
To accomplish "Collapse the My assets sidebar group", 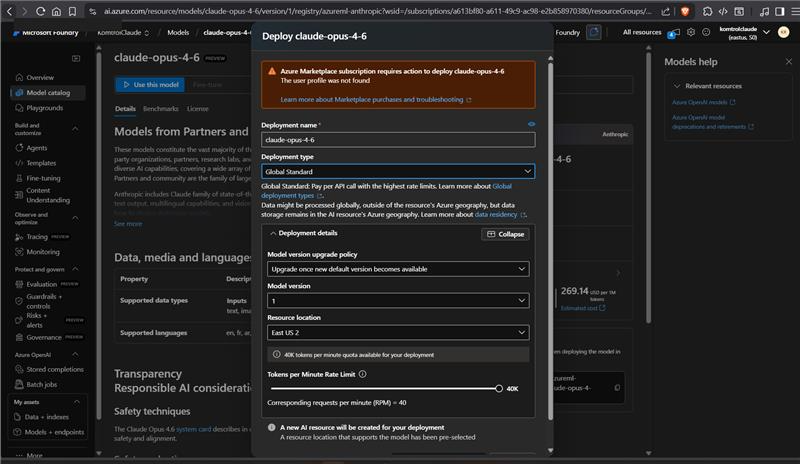I will [x=76, y=402].
